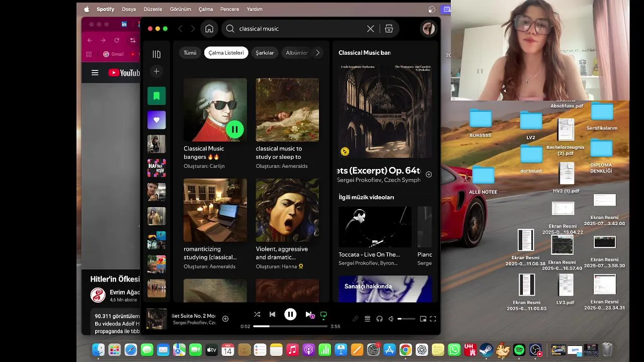Viewport: 644px width, 362px height.
Task: Mute the Spotify volume speaker icon
Action: click(391, 319)
